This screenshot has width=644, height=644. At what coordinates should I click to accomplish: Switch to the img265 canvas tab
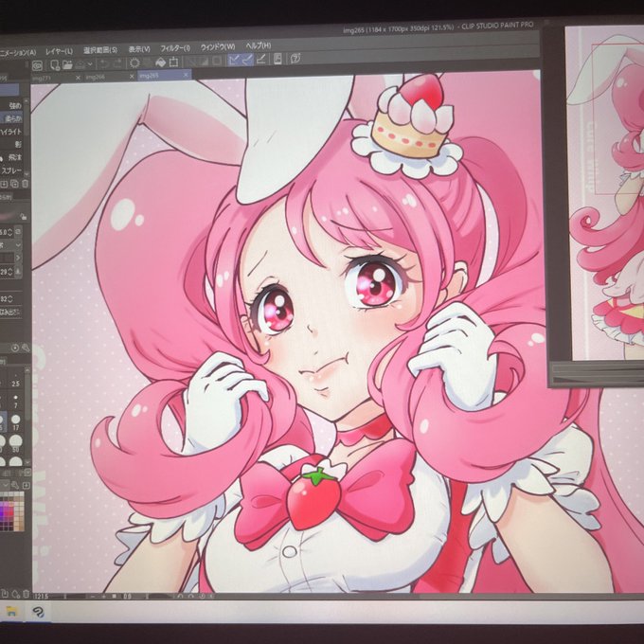pyautogui.click(x=149, y=76)
